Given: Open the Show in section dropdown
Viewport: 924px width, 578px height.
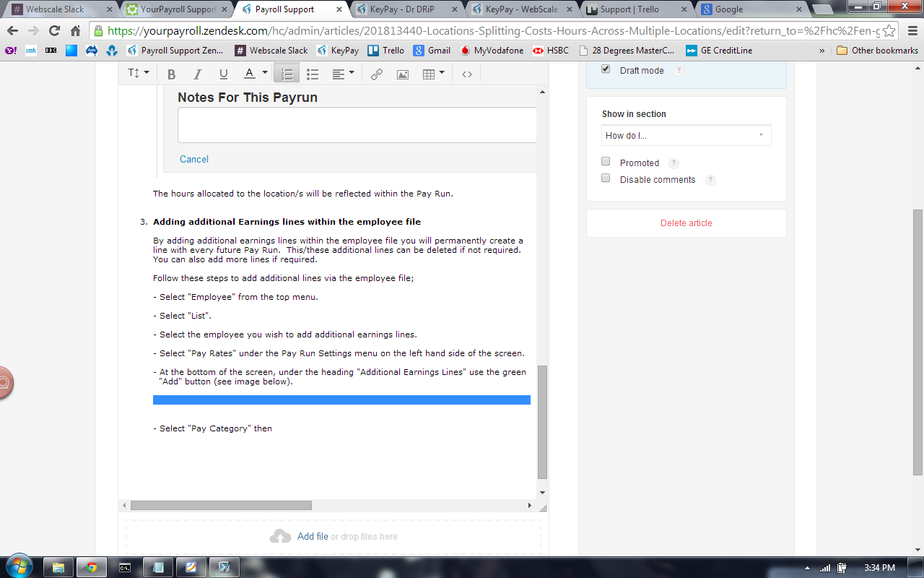Looking at the screenshot, I should (x=686, y=135).
